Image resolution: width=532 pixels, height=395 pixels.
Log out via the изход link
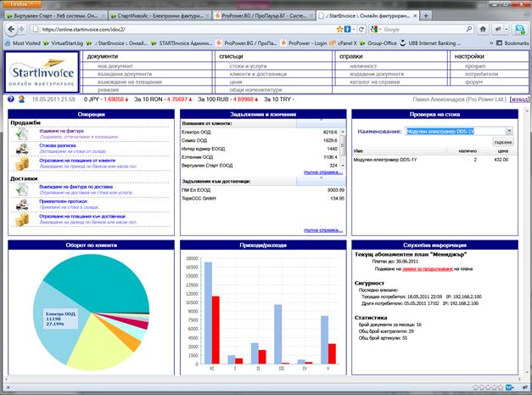tap(519, 99)
